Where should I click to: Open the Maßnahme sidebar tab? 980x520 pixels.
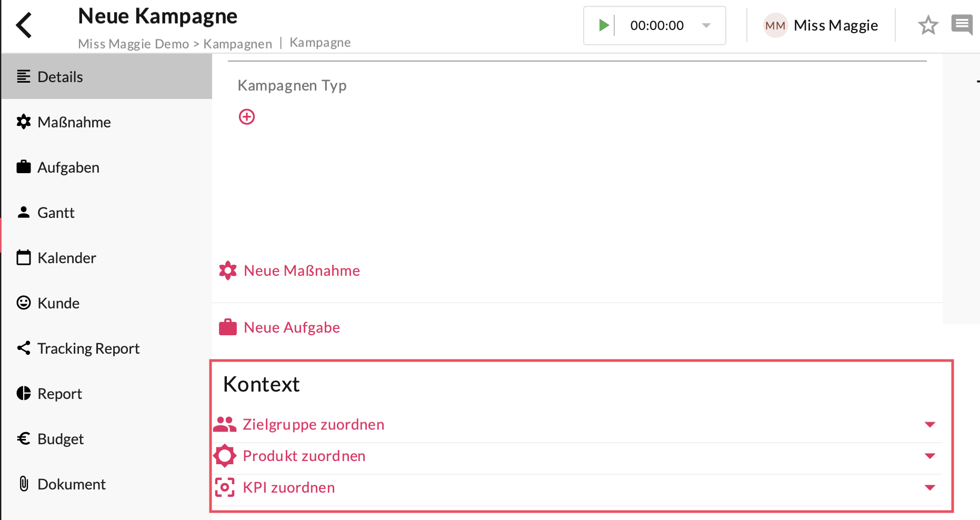(x=74, y=122)
